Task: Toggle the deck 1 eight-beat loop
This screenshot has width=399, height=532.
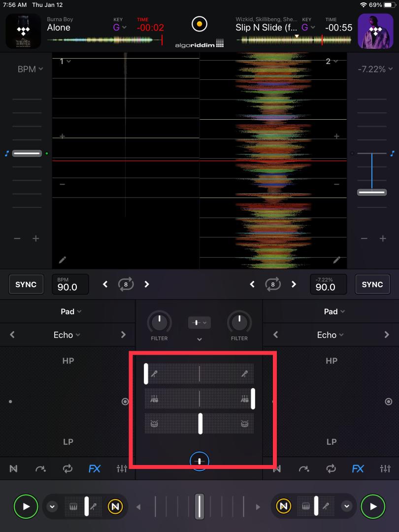Action: pyautogui.click(x=126, y=284)
